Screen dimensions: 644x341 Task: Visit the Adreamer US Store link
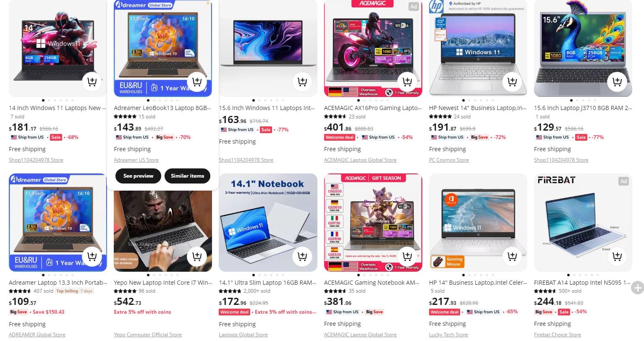tap(136, 160)
